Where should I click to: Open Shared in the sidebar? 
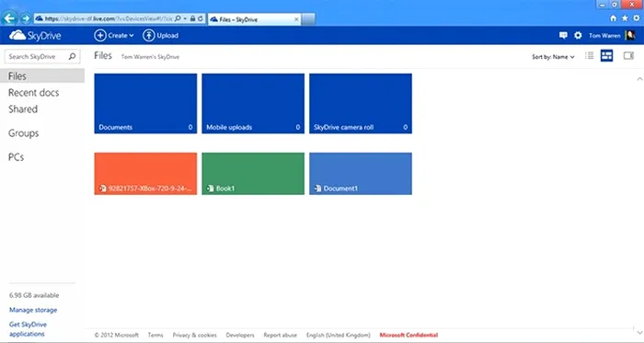23,109
